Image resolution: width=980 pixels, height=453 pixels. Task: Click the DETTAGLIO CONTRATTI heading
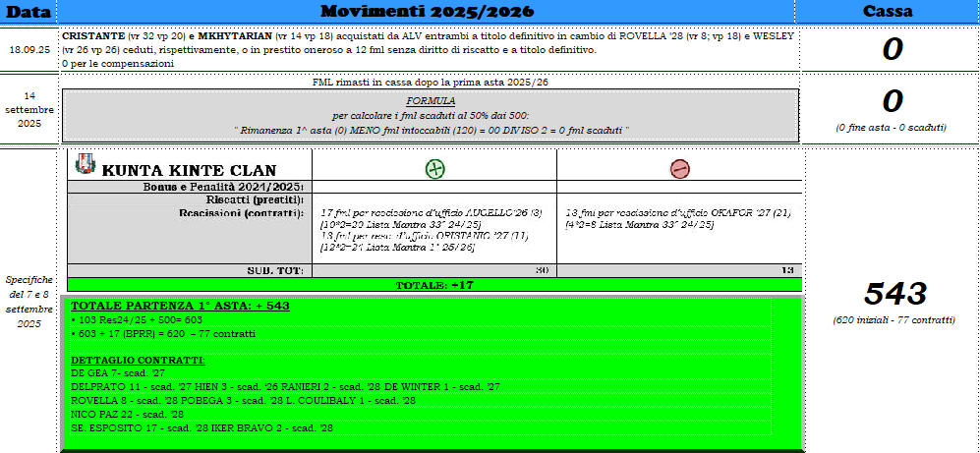tap(137, 361)
